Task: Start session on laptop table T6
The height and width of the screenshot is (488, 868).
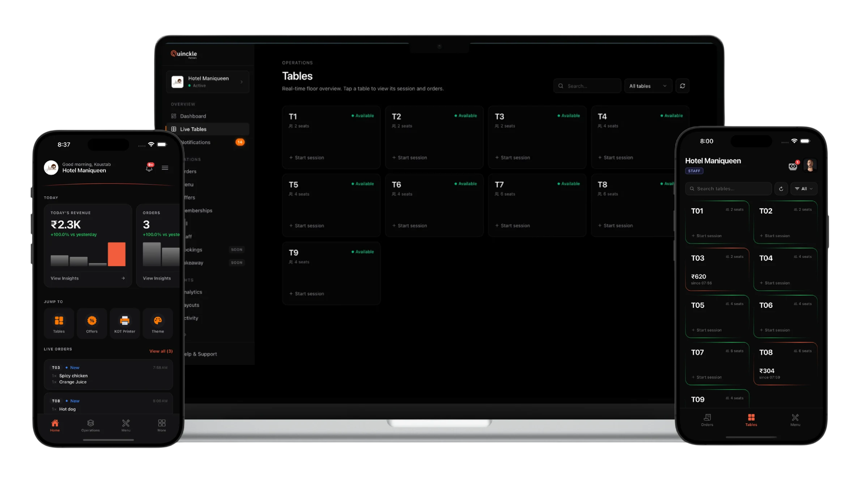Action: coord(409,226)
